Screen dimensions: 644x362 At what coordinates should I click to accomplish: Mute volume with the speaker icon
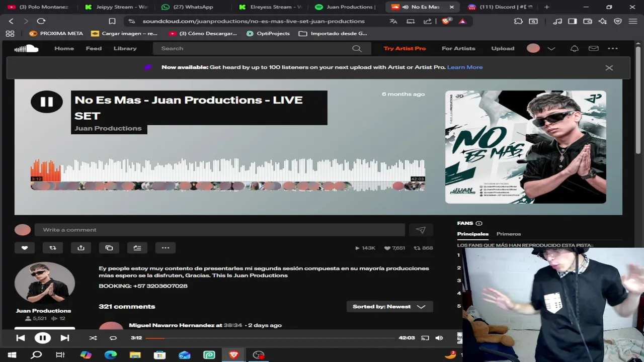439,338
